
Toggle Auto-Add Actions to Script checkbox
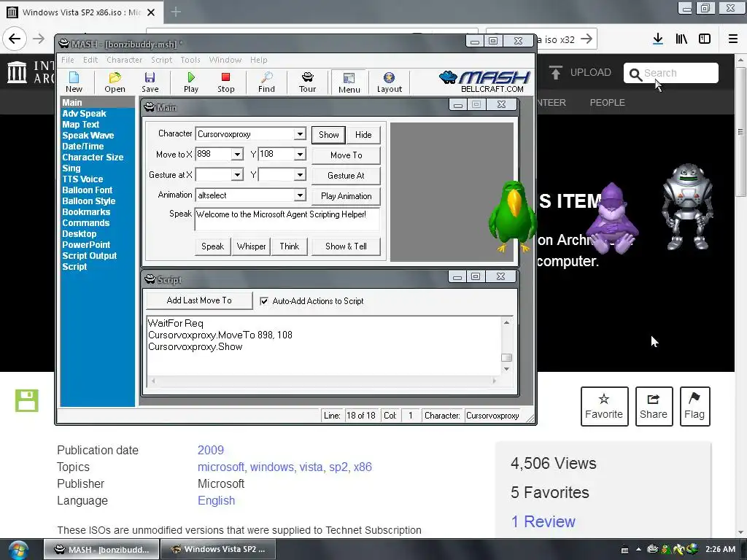tap(264, 301)
